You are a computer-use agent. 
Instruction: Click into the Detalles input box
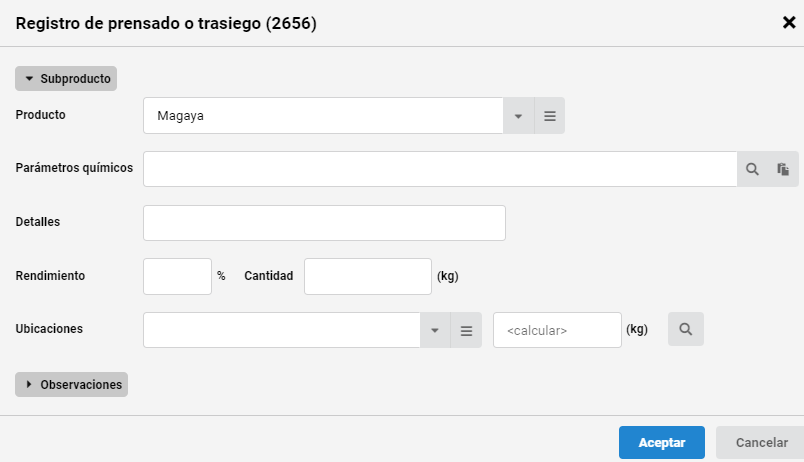324,223
